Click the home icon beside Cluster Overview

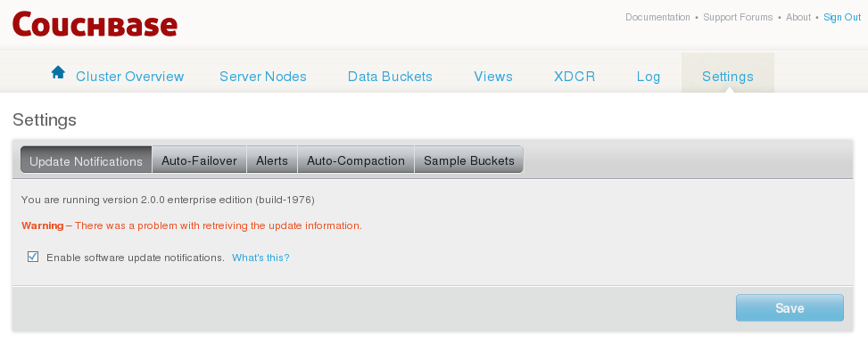58,72
